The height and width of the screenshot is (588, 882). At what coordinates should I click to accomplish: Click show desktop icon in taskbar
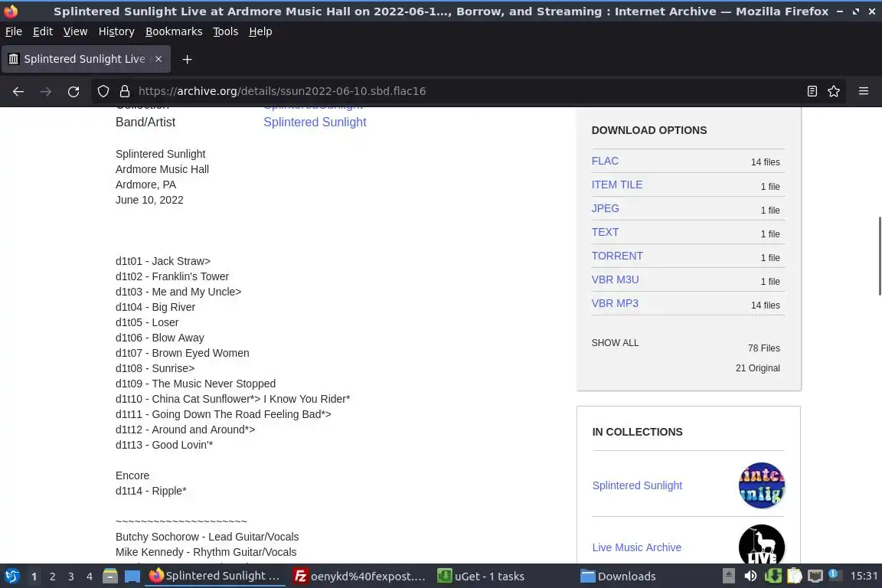click(132, 577)
